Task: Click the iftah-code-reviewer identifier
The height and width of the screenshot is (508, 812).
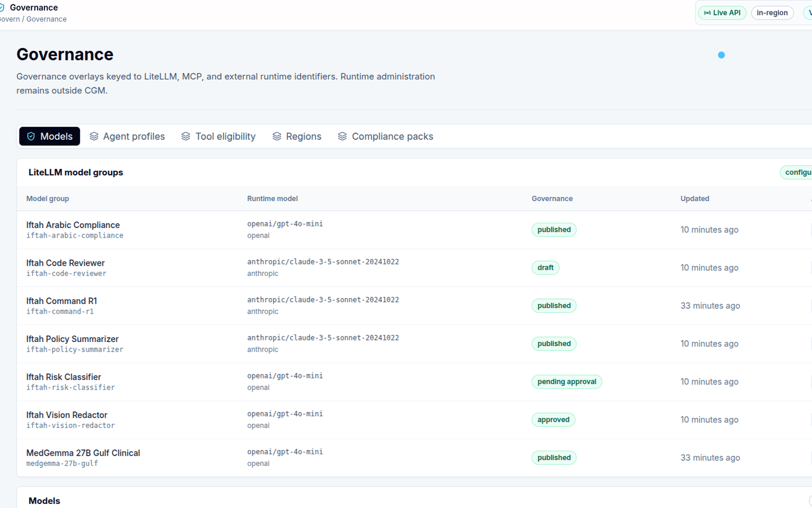Action: [x=66, y=273]
